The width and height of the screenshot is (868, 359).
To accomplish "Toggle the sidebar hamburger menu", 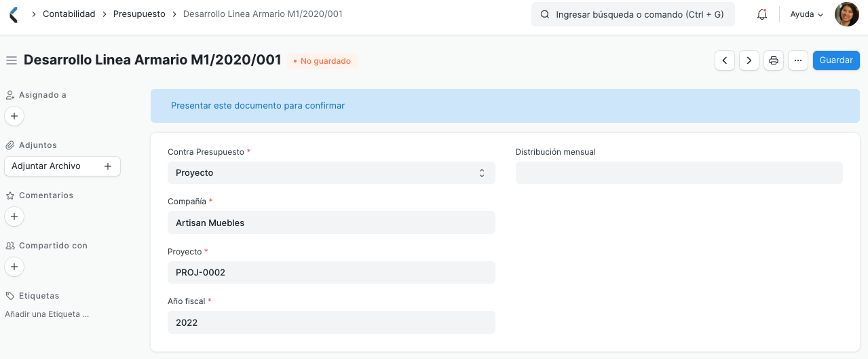I will point(11,60).
